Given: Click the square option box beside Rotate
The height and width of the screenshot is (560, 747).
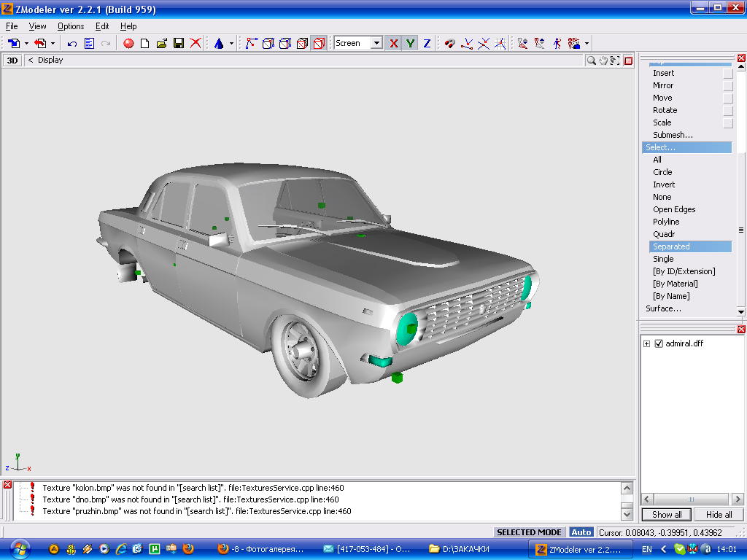Looking at the screenshot, I should coord(727,111).
